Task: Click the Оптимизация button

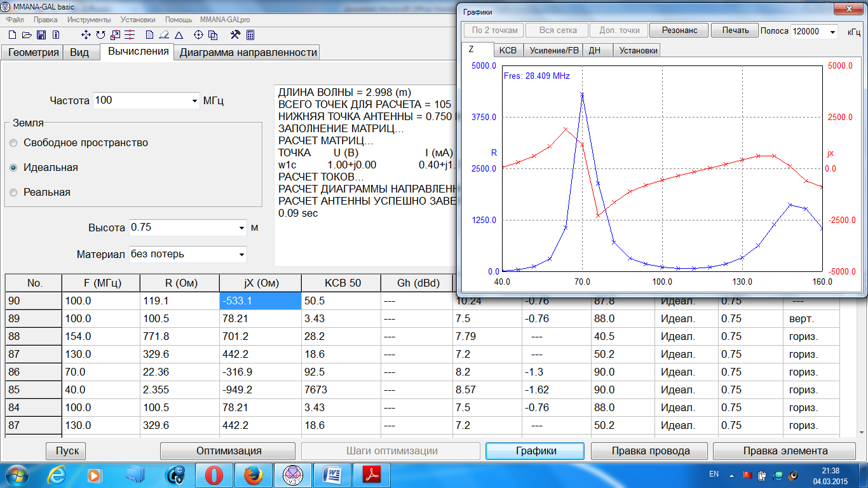Action: pos(229,451)
